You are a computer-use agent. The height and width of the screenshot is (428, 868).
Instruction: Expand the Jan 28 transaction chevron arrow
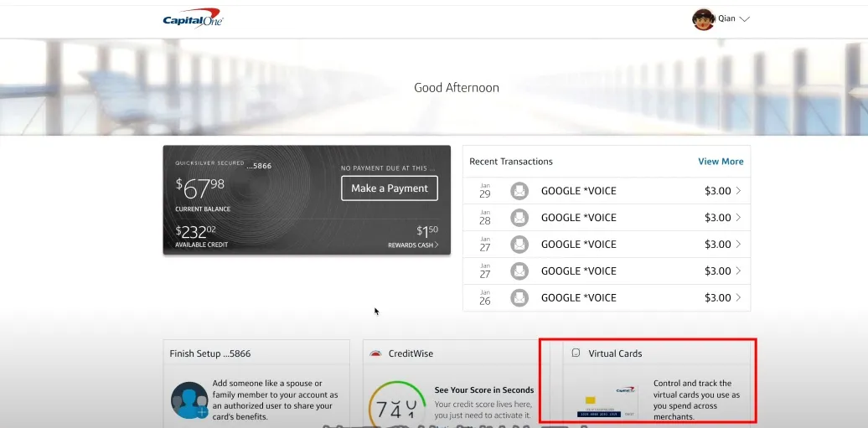pyautogui.click(x=738, y=218)
